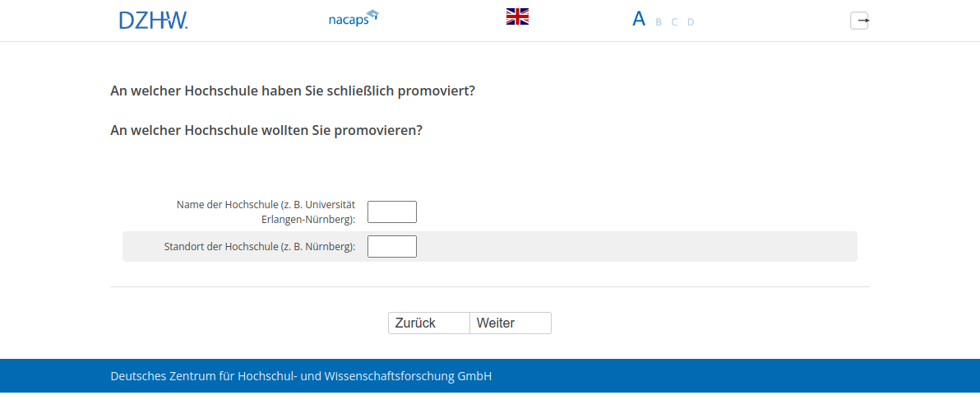980x400 pixels.
Task: Click the graduation cap icon beside nacaps
Action: pyautogui.click(x=372, y=14)
